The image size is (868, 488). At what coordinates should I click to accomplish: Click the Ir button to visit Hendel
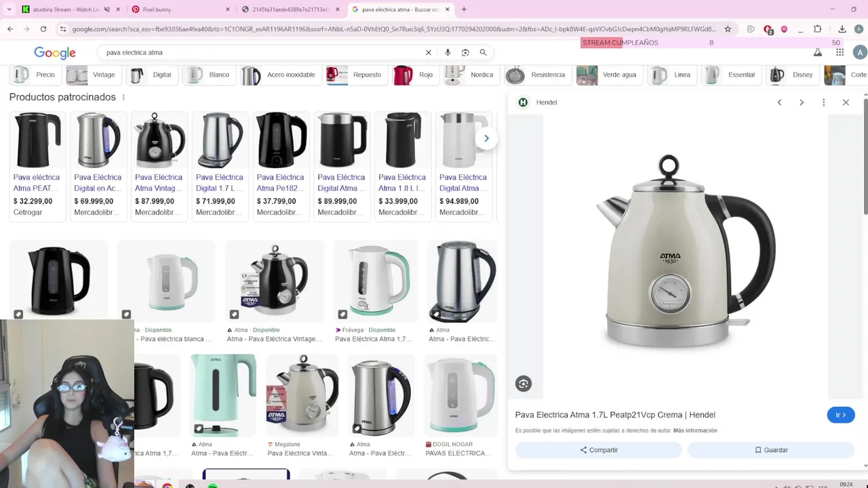point(841,415)
